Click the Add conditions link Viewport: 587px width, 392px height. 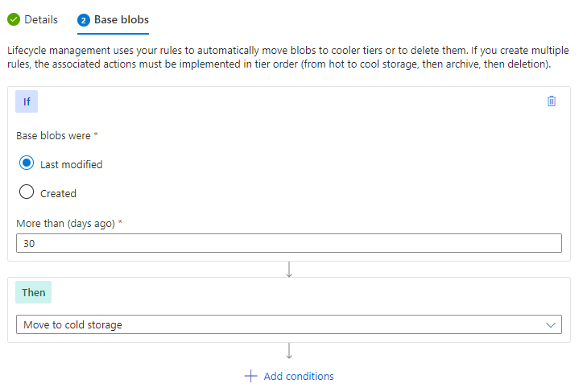point(299,376)
